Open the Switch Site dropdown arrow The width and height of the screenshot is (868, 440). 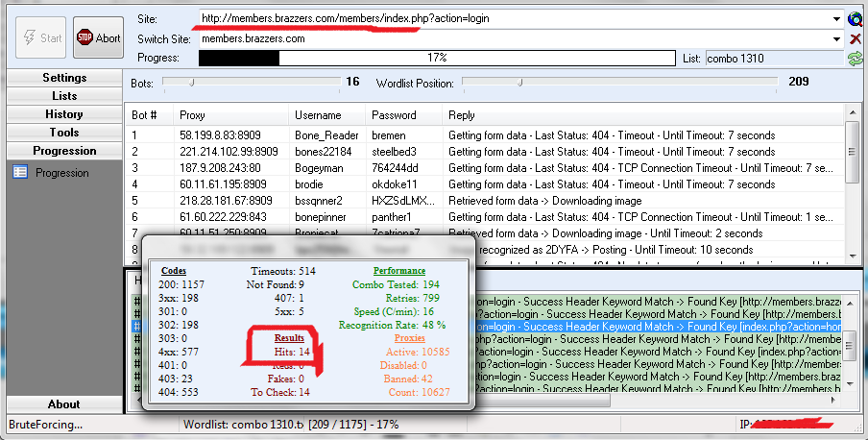(836, 38)
